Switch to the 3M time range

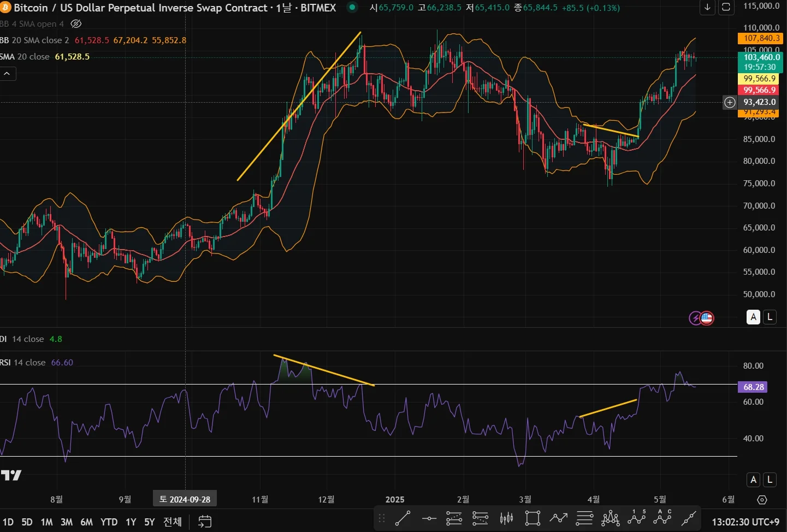pyautogui.click(x=67, y=522)
